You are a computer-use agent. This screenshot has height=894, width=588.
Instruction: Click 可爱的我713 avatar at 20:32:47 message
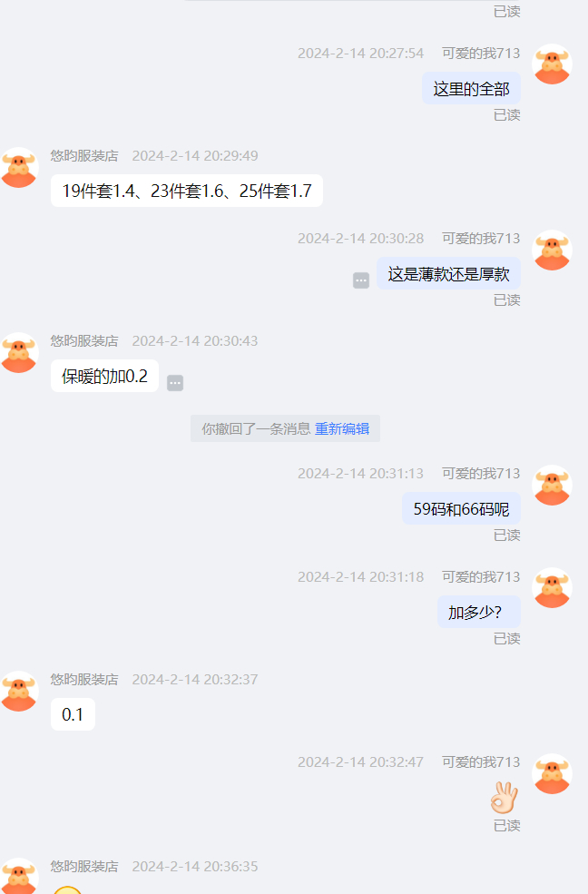552,773
